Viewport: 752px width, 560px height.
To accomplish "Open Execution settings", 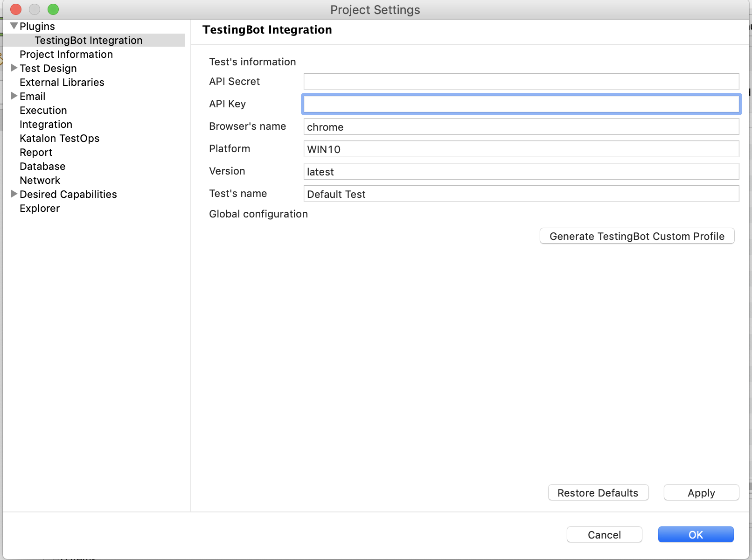I will 43,111.
